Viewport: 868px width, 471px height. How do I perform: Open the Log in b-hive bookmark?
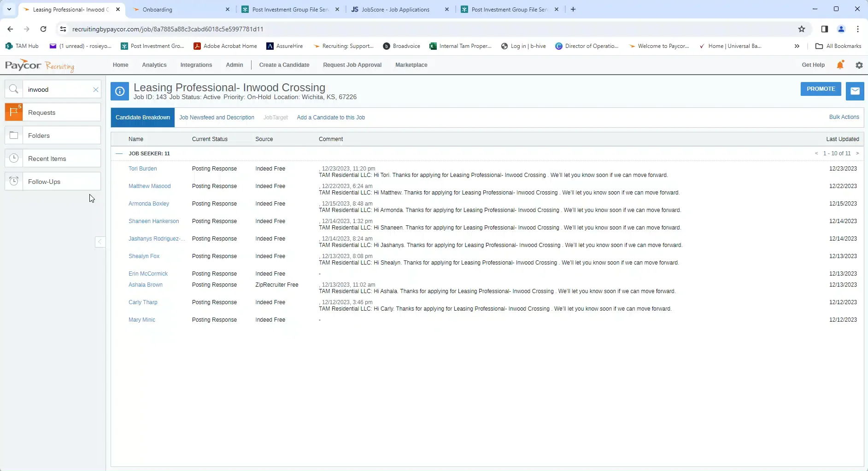coord(523,46)
